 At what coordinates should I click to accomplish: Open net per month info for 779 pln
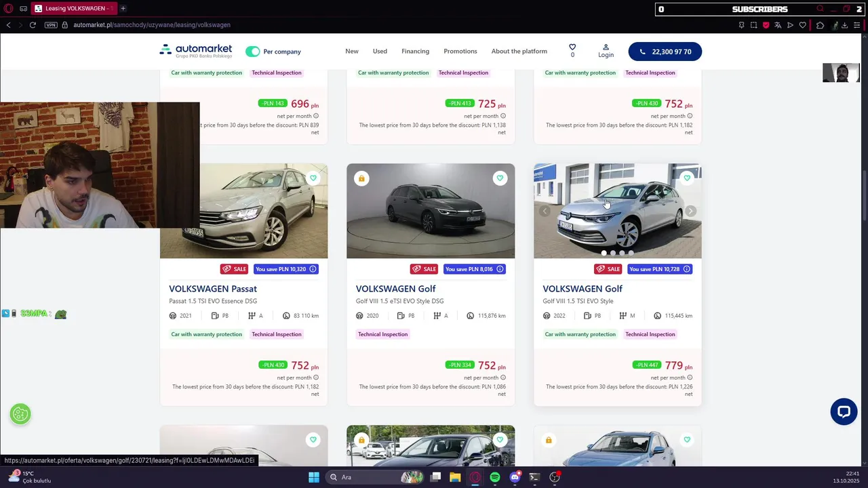[690, 378]
